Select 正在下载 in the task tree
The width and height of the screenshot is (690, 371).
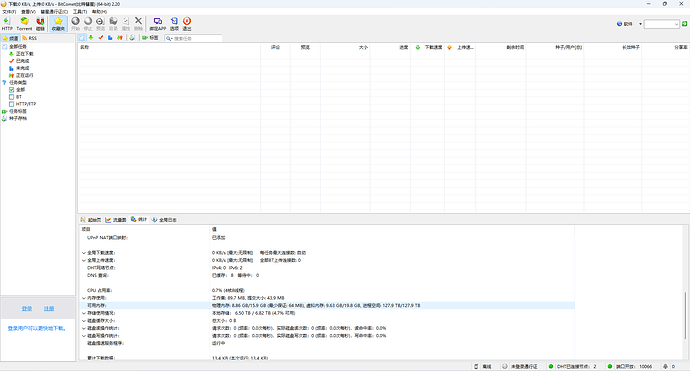point(25,53)
